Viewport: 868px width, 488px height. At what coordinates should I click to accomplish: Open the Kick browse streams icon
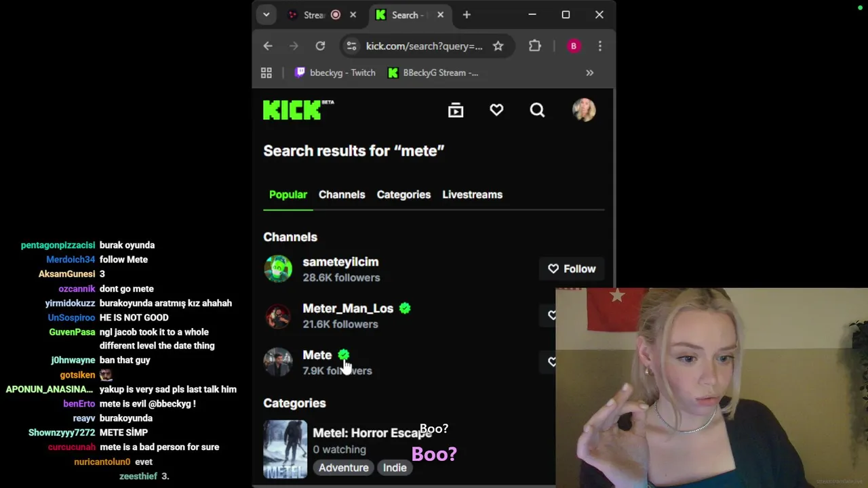click(x=456, y=110)
